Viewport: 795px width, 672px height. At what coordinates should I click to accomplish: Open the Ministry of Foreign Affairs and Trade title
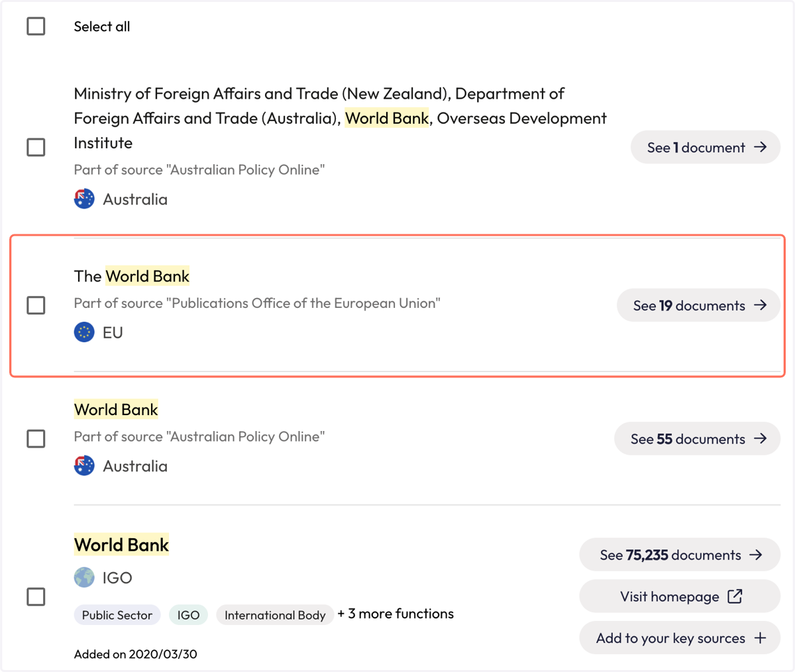[340, 118]
